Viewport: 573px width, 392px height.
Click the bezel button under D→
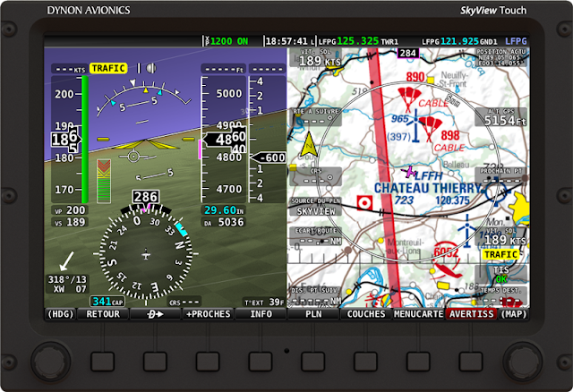point(155,362)
